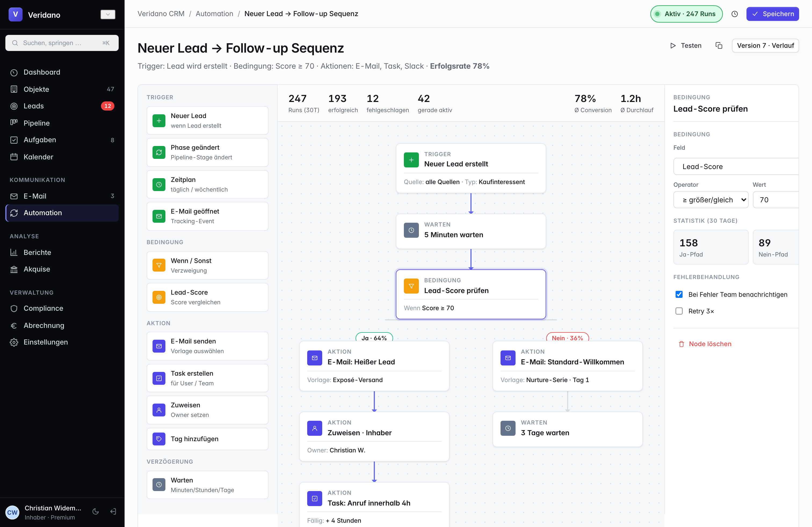The width and height of the screenshot is (812, 527).
Task: Uncheck Bei Fehler Team benachrichtigen
Action: (x=679, y=294)
